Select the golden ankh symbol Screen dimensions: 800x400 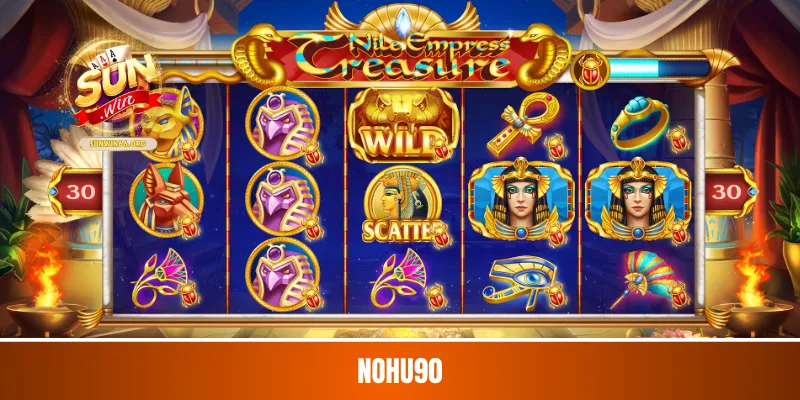(522, 123)
